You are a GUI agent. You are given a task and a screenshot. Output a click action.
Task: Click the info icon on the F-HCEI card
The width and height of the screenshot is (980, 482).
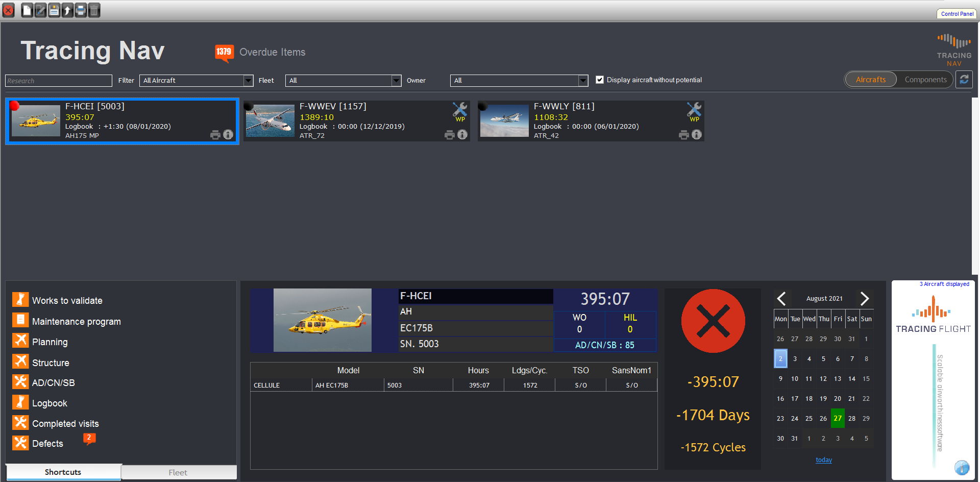(228, 134)
